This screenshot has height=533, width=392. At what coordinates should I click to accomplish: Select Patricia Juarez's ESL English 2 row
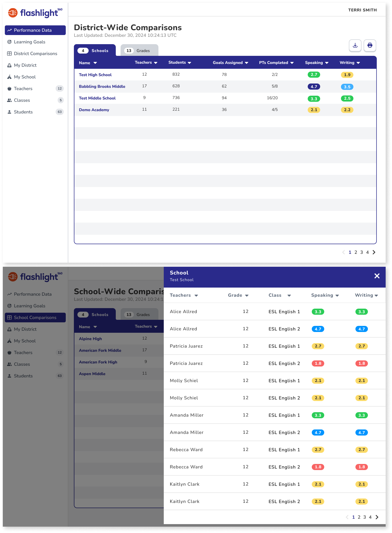275,363
